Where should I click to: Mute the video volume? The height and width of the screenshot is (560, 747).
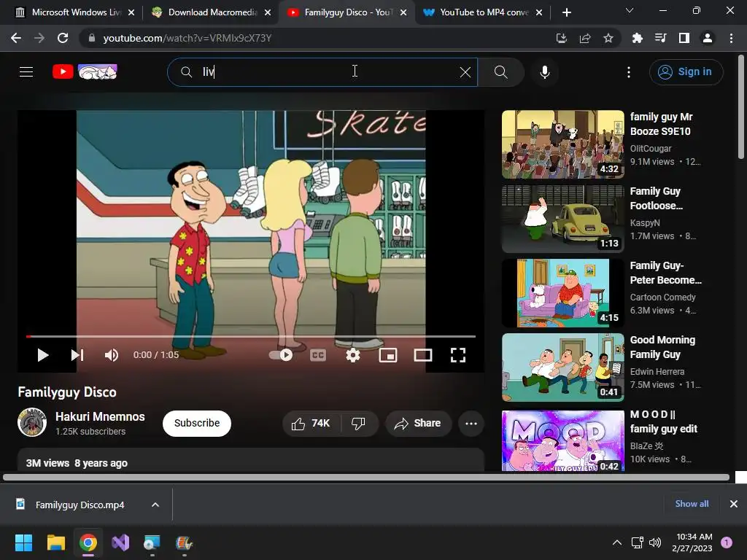tap(112, 355)
